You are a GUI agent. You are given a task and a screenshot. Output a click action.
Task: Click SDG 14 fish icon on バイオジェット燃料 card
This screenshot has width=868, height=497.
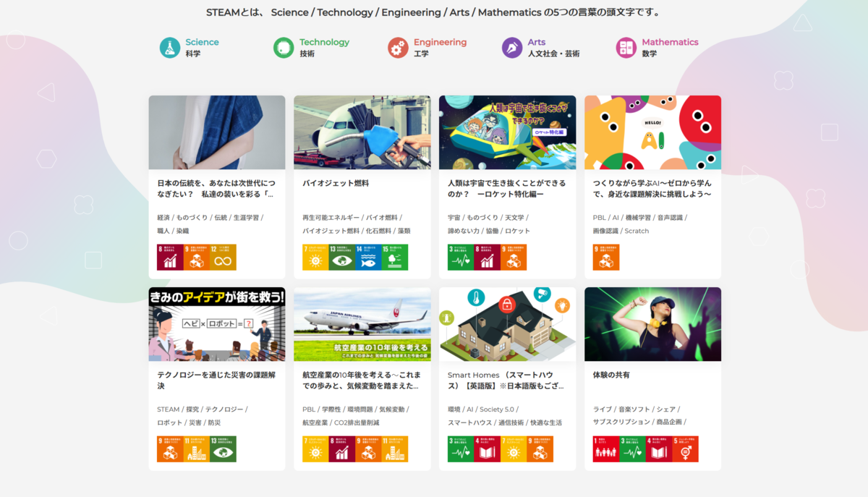(368, 258)
